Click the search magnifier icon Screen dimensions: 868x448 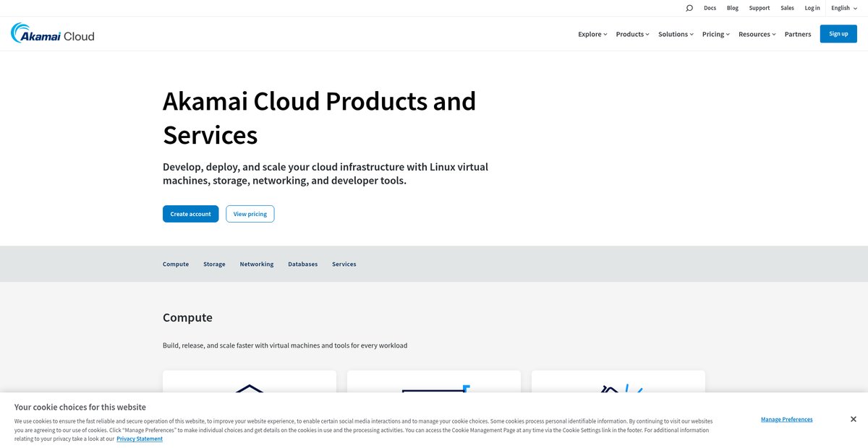(x=689, y=8)
